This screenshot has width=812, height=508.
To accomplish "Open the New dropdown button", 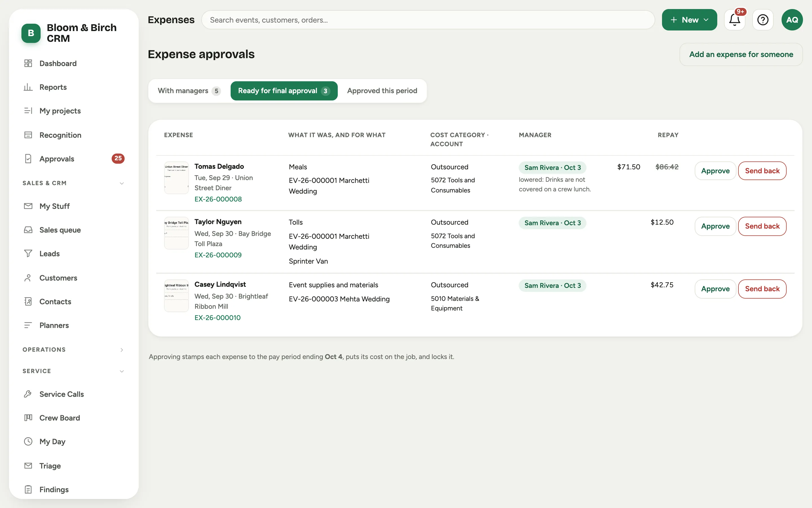I will (x=689, y=20).
